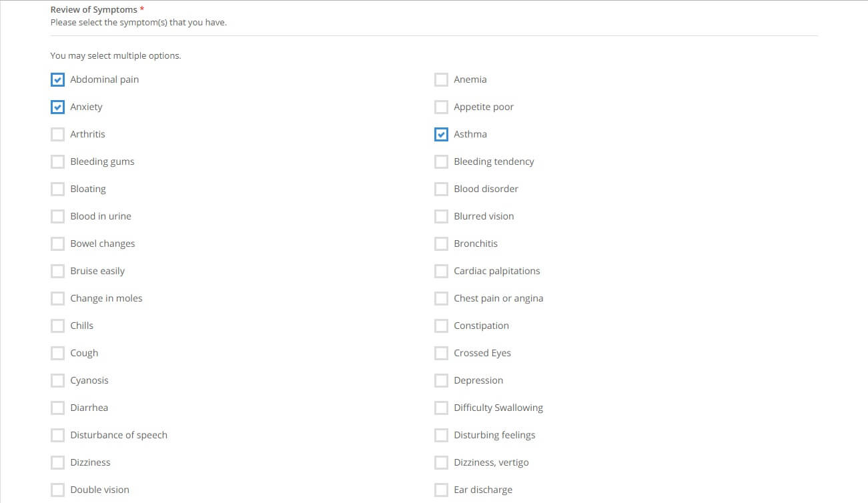Check the Arthritis checkbox
Screen dimensions: 868x503
click(57, 134)
